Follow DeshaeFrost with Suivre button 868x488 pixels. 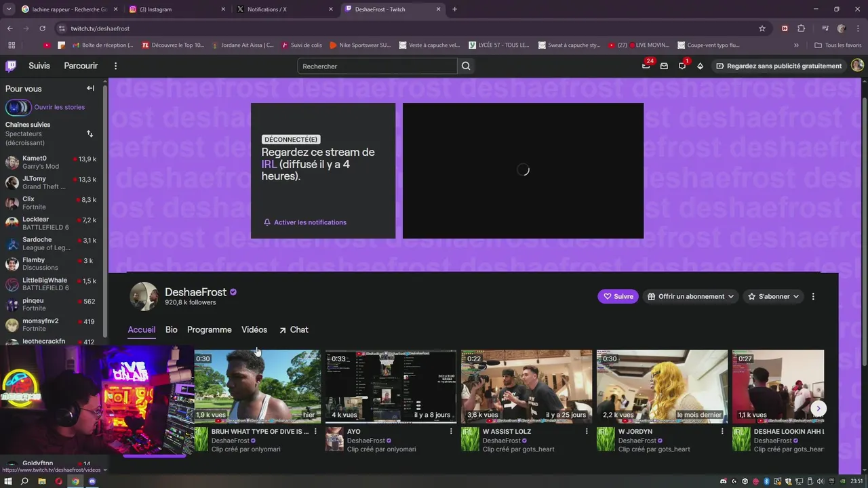point(618,296)
